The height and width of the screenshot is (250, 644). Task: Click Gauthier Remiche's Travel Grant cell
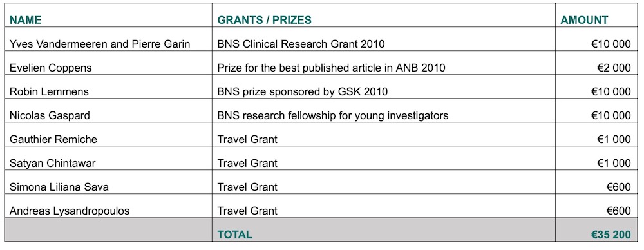point(384,135)
